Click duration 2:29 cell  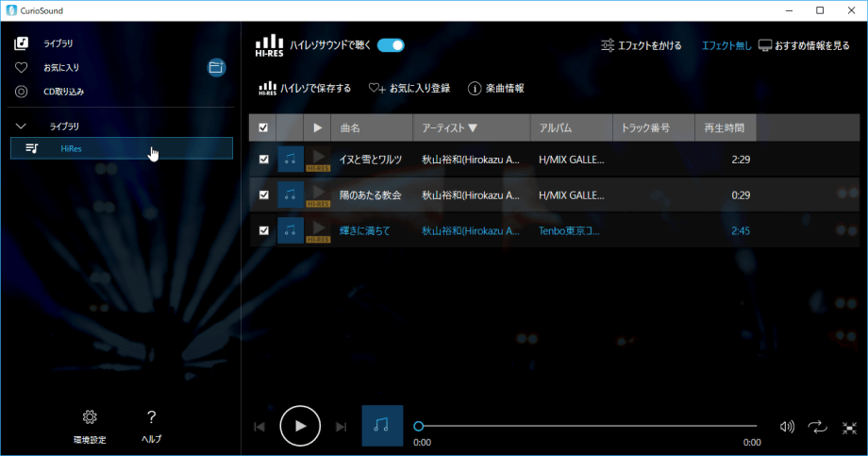coord(741,160)
